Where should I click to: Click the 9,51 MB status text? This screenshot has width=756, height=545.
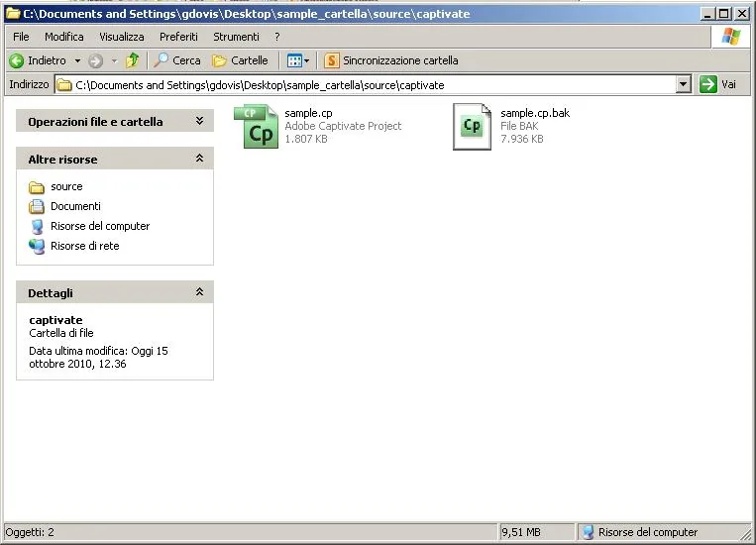pyautogui.click(x=521, y=532)
